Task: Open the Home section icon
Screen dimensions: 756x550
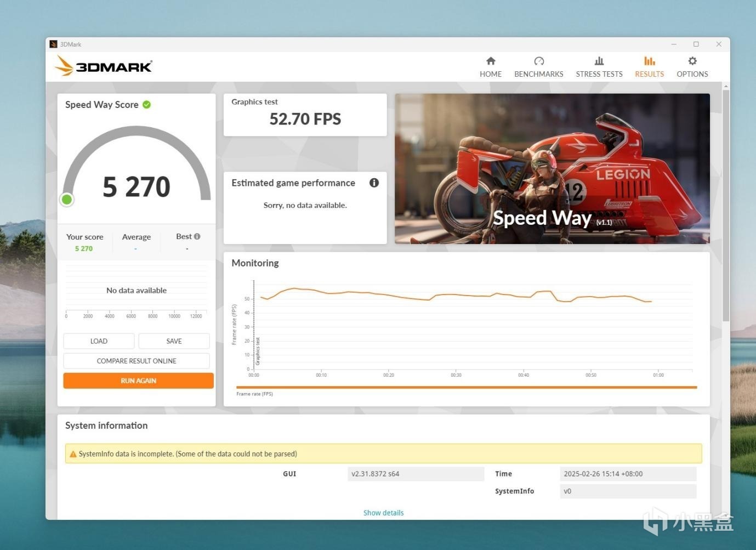Action: point(491,61)
